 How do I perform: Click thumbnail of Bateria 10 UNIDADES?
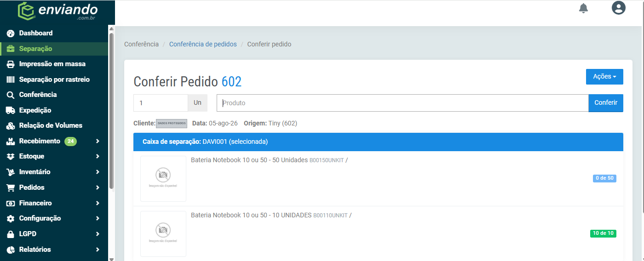coord(163,234)
